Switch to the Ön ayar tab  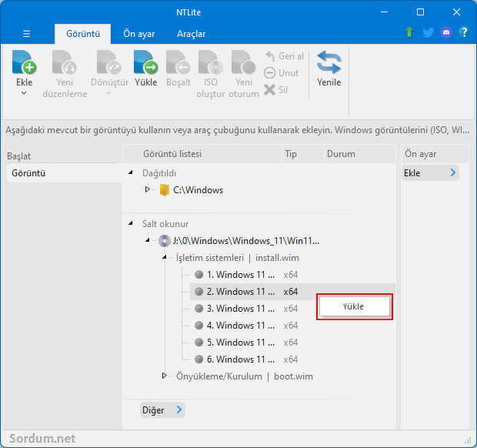tap(138, 34)
